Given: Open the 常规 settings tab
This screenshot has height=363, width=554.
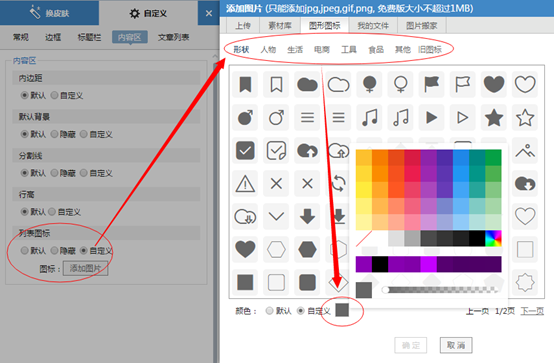Looking at the screenshot, I should pyautogui.click(x=21, y=37).
